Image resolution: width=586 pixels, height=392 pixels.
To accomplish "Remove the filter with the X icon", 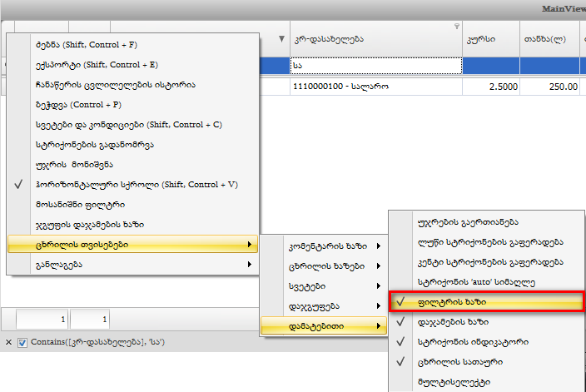I will click(x=8, y=342).
